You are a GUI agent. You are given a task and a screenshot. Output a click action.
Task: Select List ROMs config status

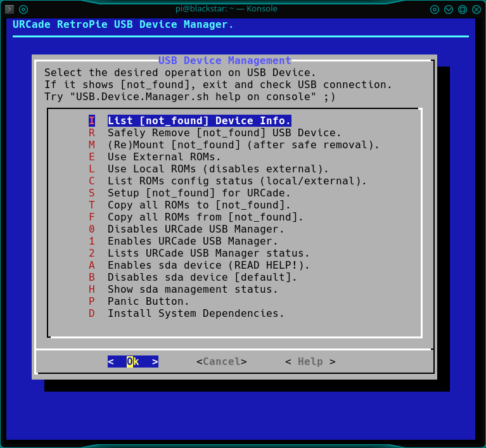(x=237, y=181)
